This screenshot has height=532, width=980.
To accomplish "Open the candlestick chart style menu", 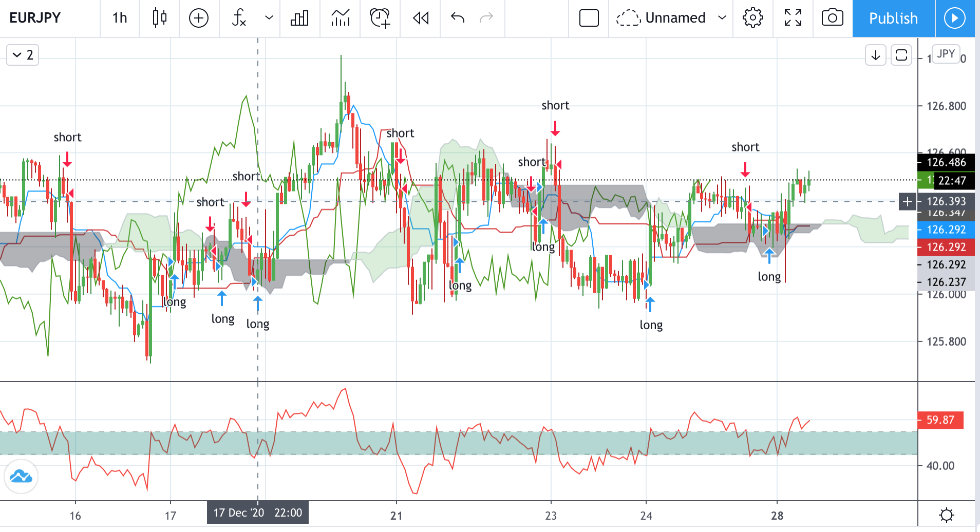I will click(160, 18).
